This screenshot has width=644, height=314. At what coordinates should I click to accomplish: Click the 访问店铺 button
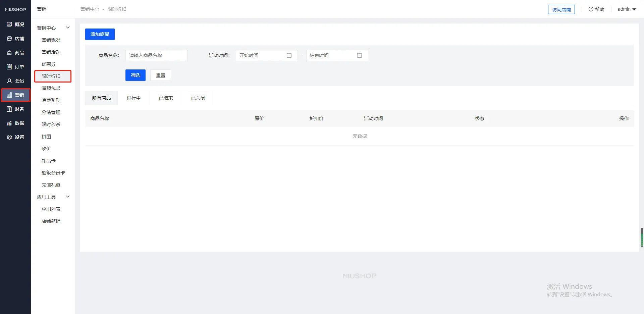point(561,10)
